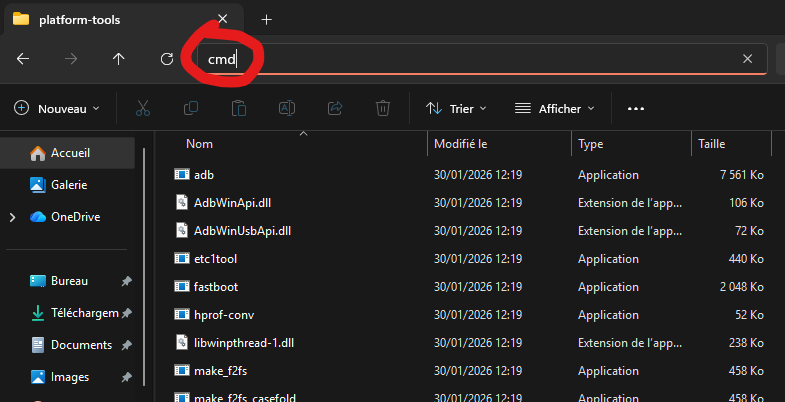
Task: Open the three-dots more options menu
Action: click(x=636, y=109)
